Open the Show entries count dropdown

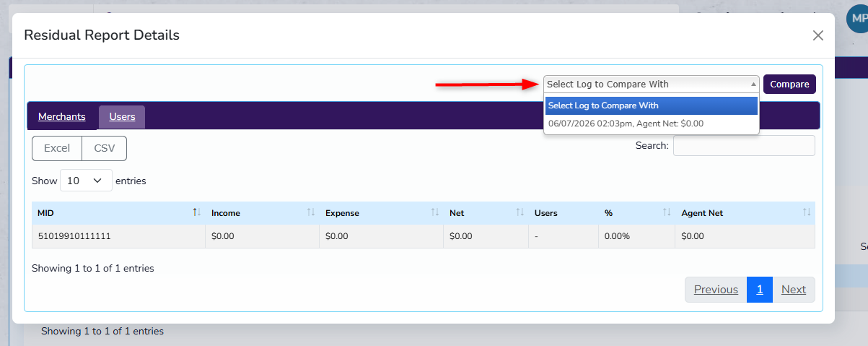(x=86, y=181)
